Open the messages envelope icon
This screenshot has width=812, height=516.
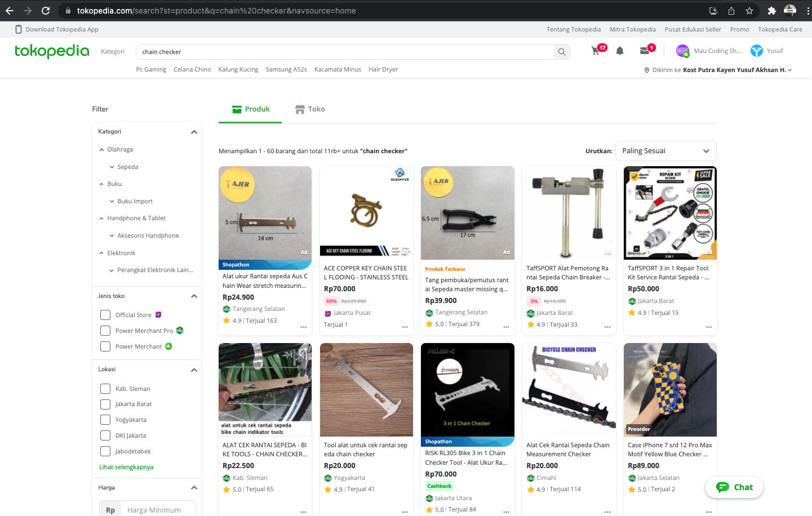(645, 51)
